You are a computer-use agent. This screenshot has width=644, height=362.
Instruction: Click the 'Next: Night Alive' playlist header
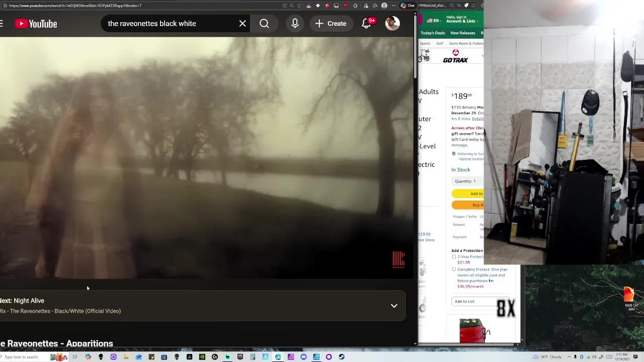pos(22,301)
